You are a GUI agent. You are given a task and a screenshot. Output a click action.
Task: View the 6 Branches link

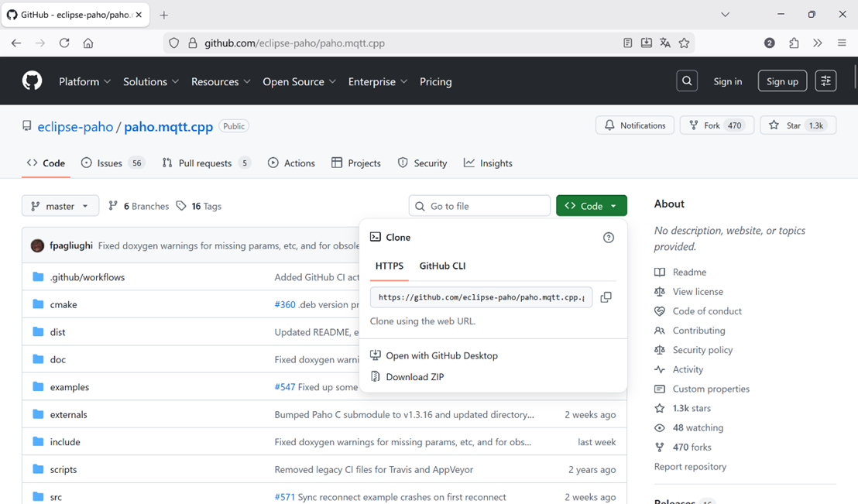(139, 206)
